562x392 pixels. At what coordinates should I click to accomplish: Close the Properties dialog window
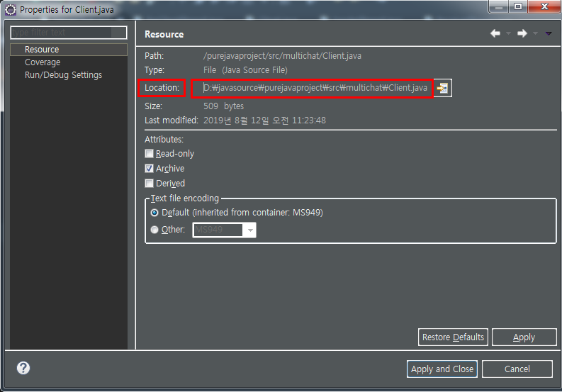pyautogui.click(x=544, y=6)
